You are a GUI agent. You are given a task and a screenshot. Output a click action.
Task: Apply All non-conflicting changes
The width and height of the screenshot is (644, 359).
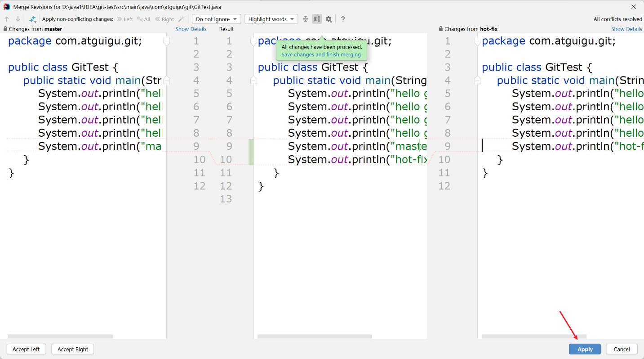coord(144,19)
